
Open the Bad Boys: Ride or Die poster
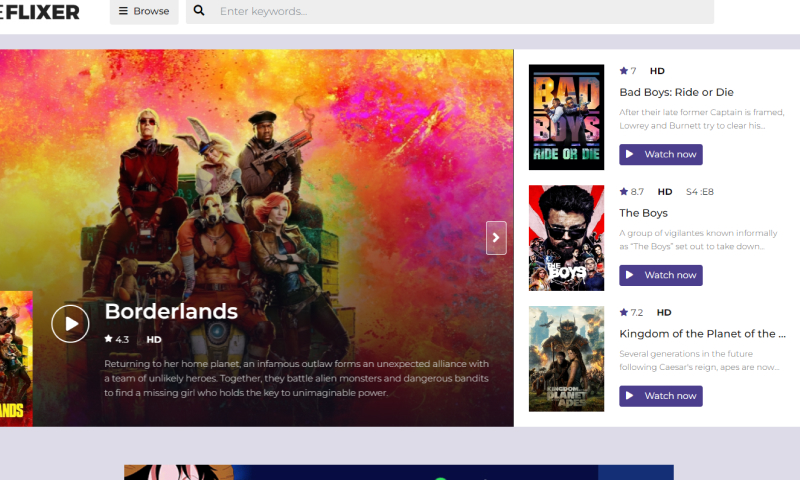566,117
